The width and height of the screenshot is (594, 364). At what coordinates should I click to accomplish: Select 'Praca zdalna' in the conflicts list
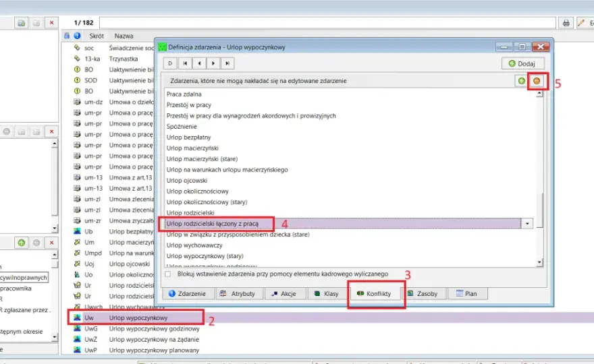[184, 94]
